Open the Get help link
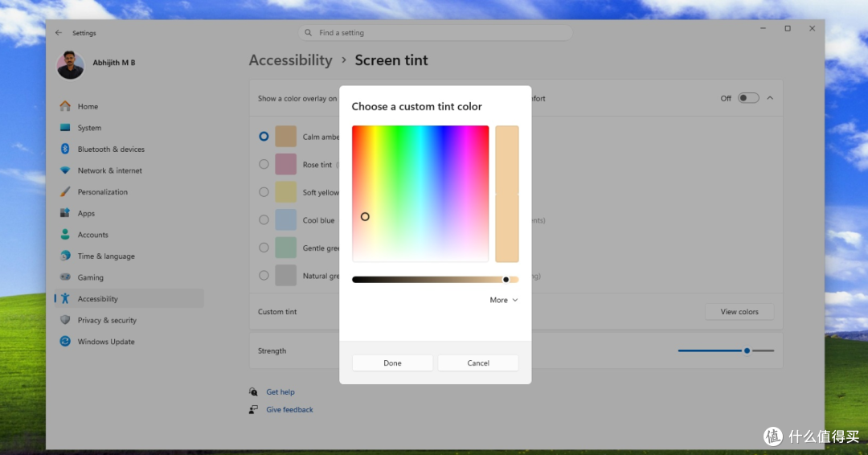Image resolution: width=868 pixels, height=455 pixels. [x=280, y=391]
